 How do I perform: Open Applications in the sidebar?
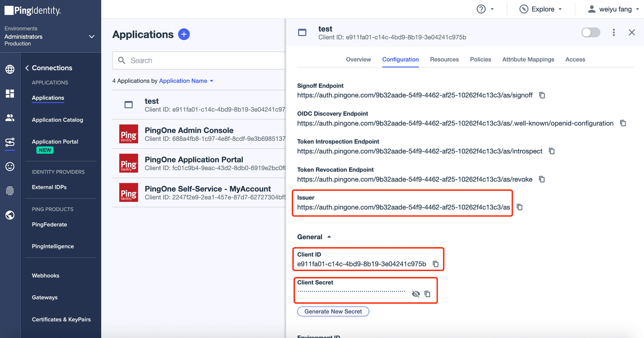[48, 98]
